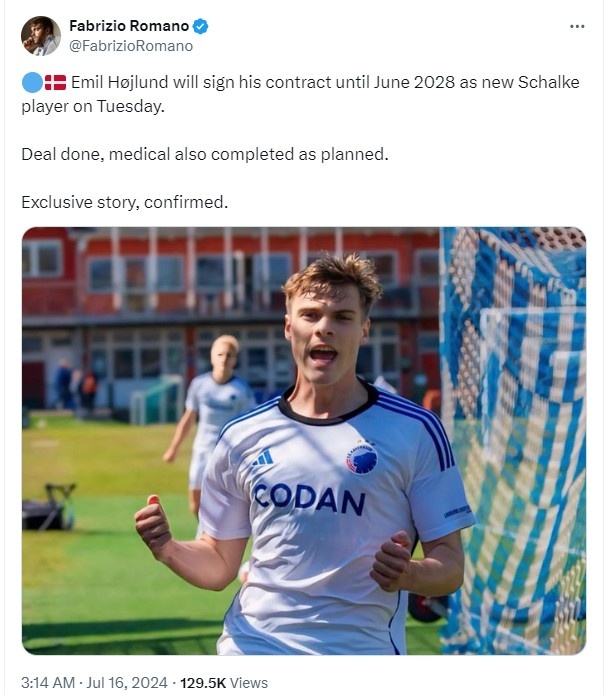Open the tweet's three-dot more menu
The height and width of the screenshot is (695, 606).
pyautogui.click(x=577, y=26)
